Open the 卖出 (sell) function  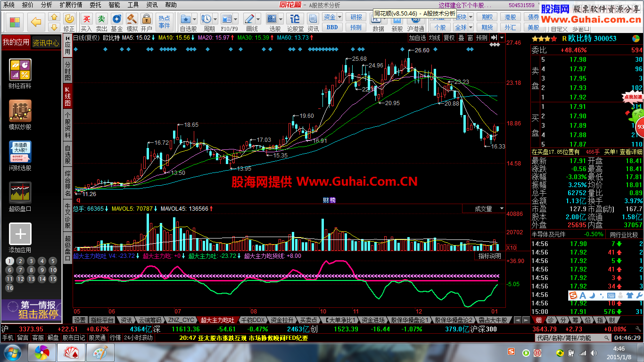tap(101, 22)
